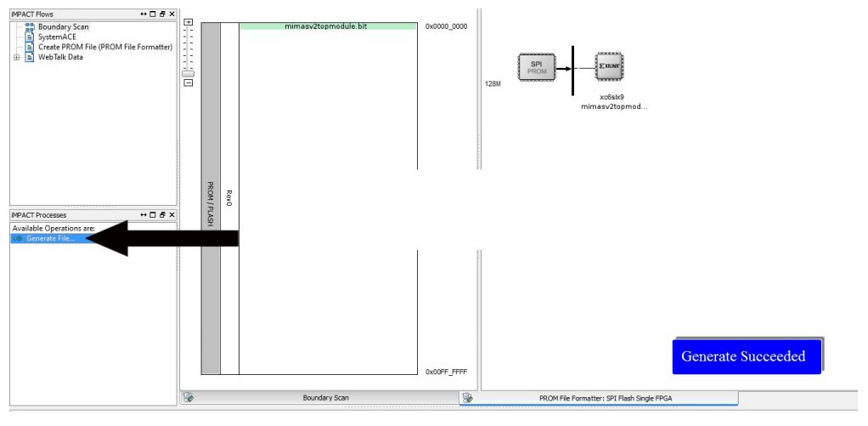This screenshot has height=426, width=868.
Task: Click the zoom in plus button
Action: point(189,23)
